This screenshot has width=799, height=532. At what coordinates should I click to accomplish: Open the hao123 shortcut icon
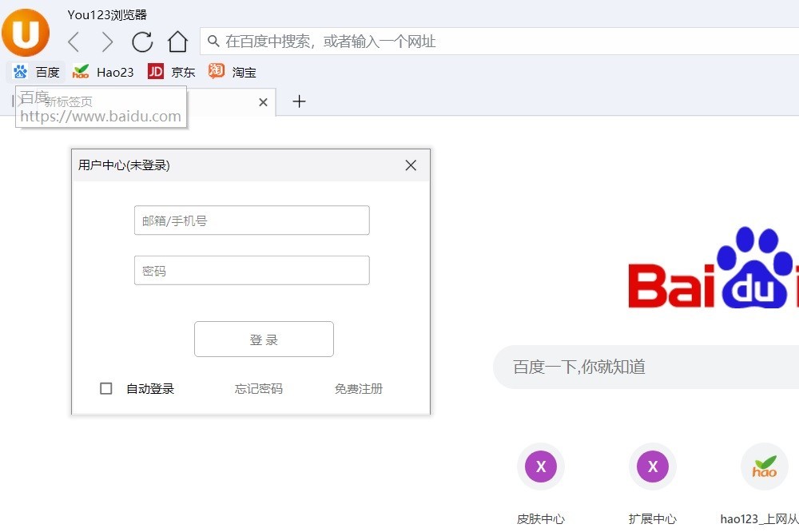point(765,466)
